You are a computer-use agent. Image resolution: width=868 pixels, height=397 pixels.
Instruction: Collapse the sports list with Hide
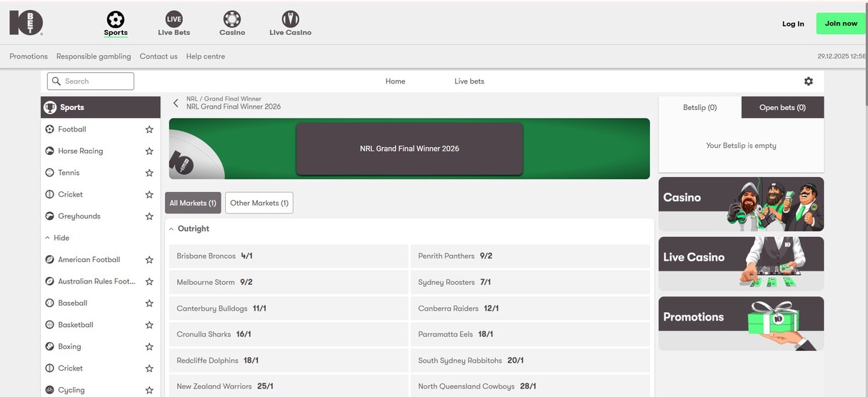tap(57, 238)
